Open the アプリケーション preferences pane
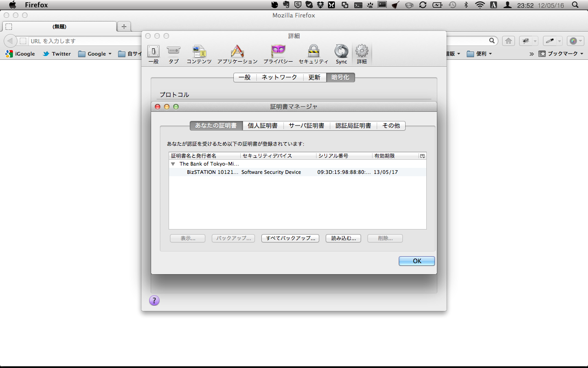The height and width of the screenshot is (368, 588). tap(237, 54)
